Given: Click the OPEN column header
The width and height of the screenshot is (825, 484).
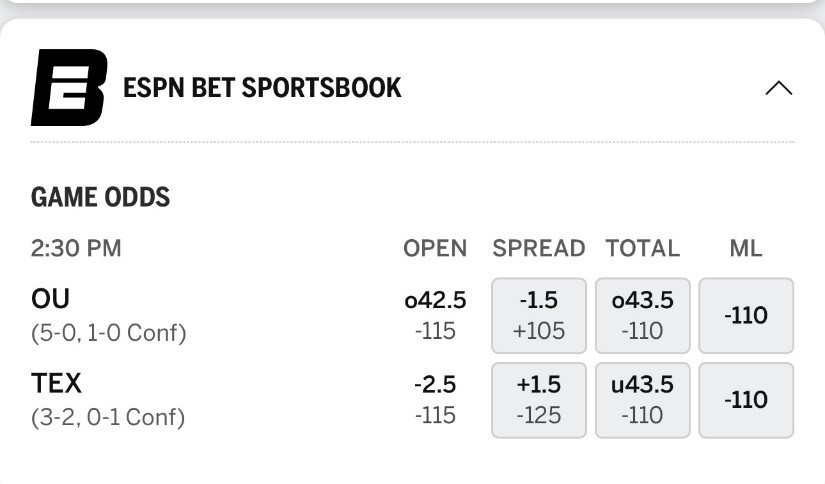Looking at the screenshot, I should 435,249.
